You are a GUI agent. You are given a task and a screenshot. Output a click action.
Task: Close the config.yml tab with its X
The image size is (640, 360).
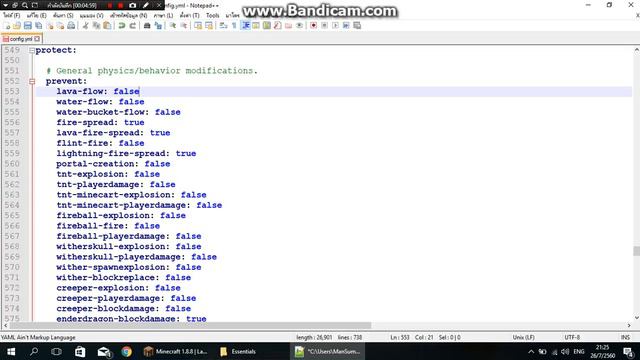(x=37, y=39)
